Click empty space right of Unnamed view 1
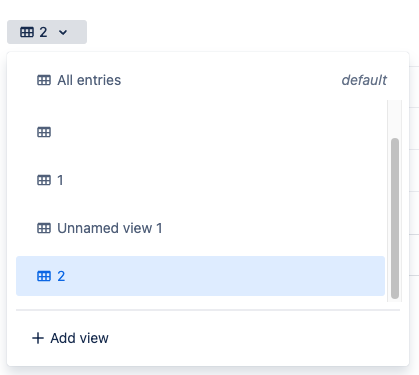The height and width of the screenshot is (375, 419). pos(273,228)
